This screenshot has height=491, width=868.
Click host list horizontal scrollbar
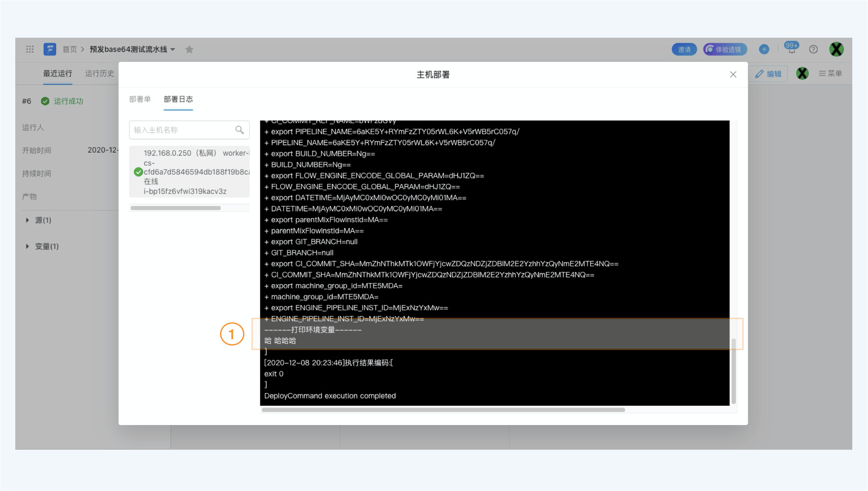click(176, 208)
